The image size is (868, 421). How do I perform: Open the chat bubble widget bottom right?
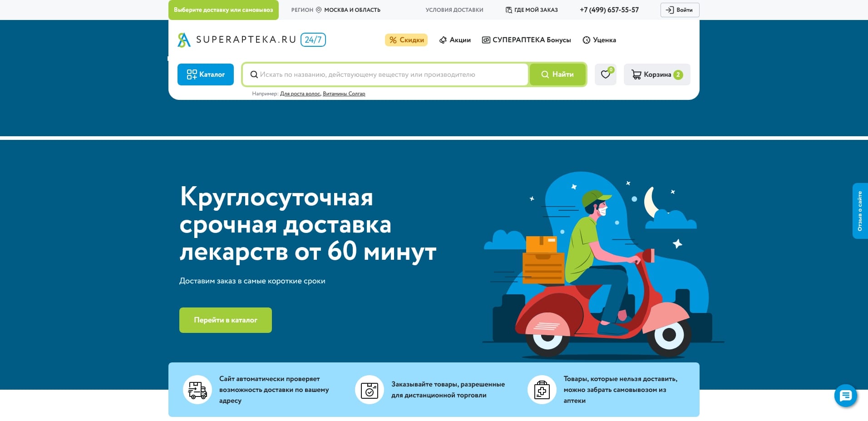[845, 396]
